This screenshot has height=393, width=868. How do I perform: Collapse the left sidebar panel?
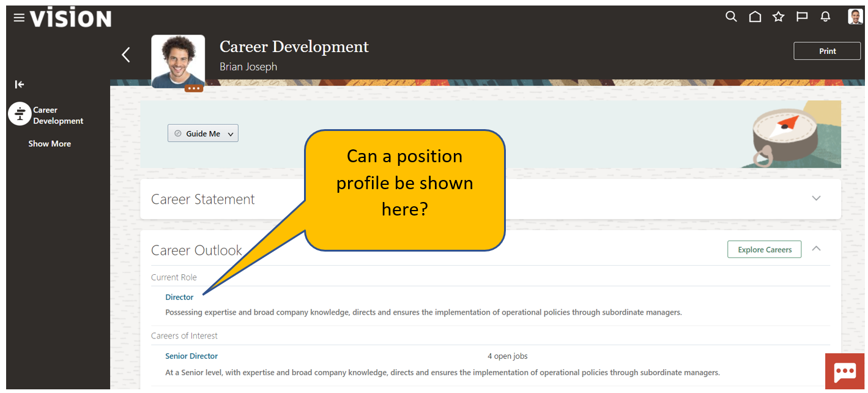pyautogui.click(x=19, y=84)
